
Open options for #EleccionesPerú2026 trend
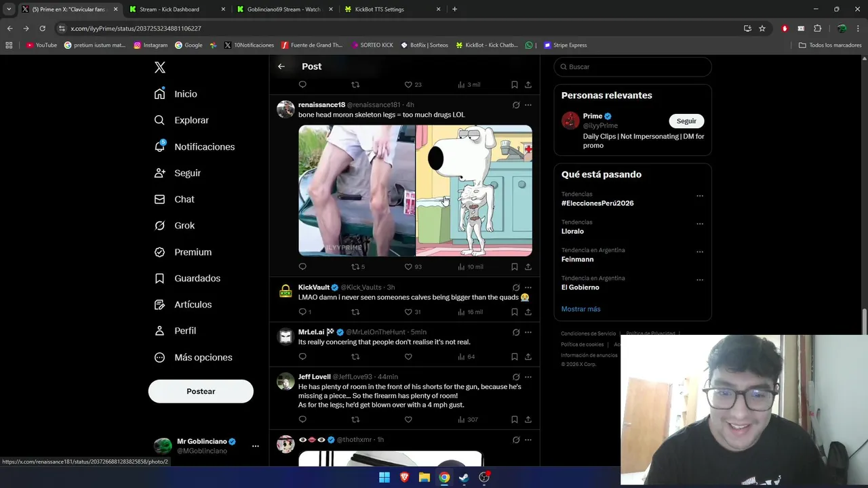pyautogui.click(x=700, y=196)
